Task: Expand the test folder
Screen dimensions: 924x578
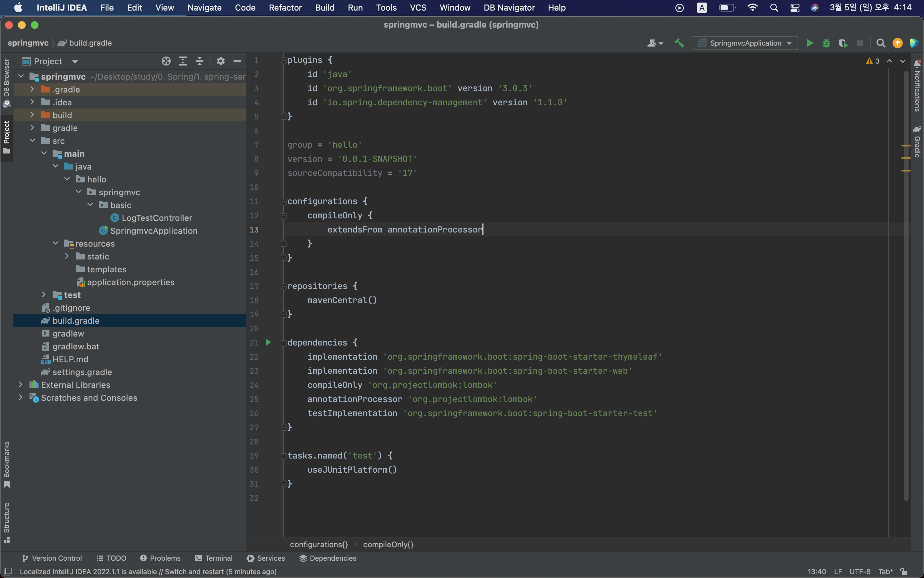Action: tap(44, 295)
